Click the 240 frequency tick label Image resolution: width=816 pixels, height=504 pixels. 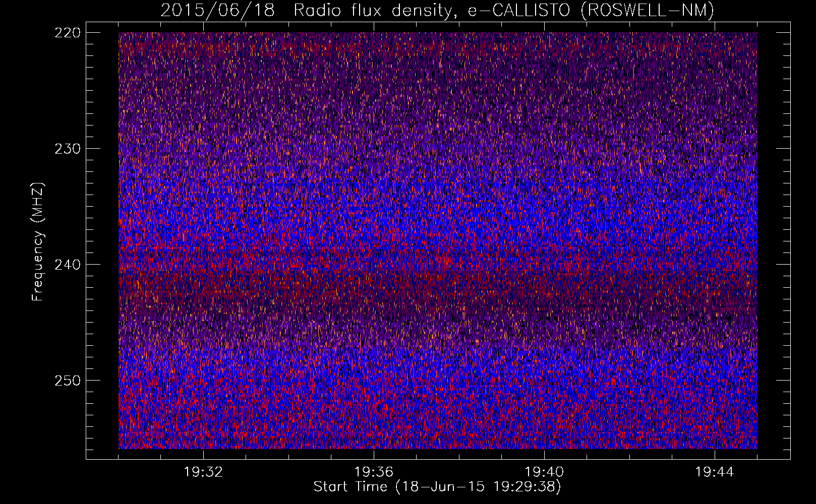(67, 265)
